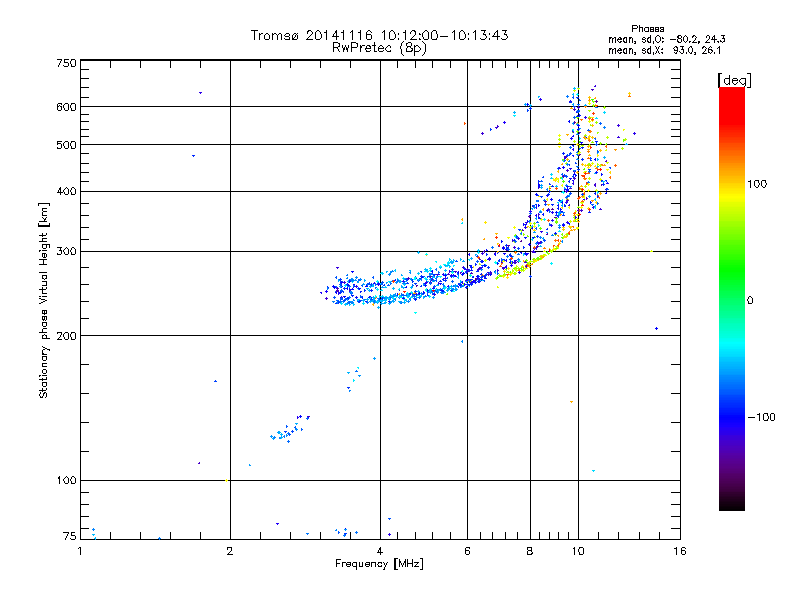Click the "Stationary phase Virtual Height [km]" axis label
The height and width of the screenshot is (600, 800).
click(43, 301)
